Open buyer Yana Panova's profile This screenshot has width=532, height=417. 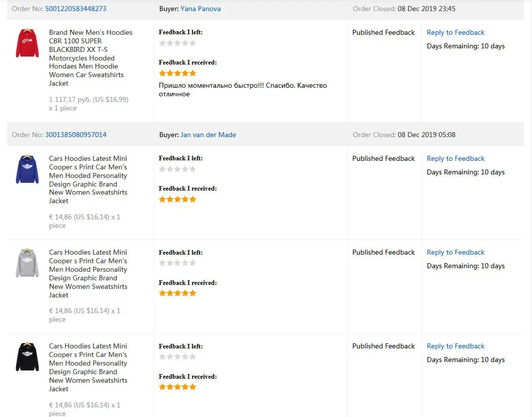[x=201, y=9]
